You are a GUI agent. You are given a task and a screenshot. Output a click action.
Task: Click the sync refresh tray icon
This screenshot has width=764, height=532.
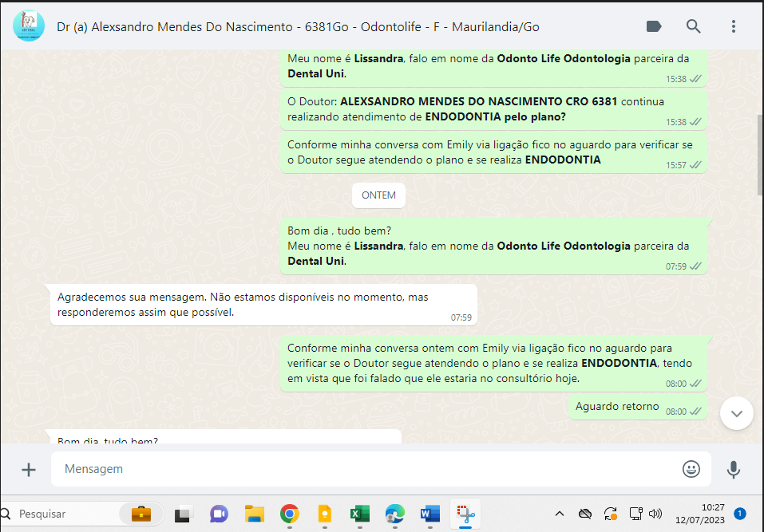pos(611,514)
